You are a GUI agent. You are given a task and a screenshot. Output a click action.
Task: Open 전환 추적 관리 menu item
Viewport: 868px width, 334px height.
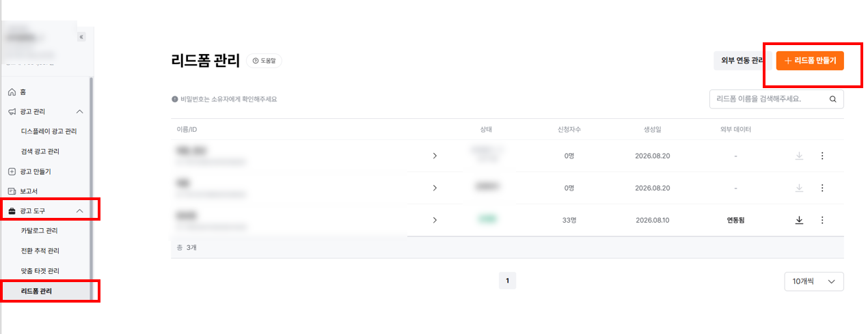pyautogui.click(x=40, y=251)
